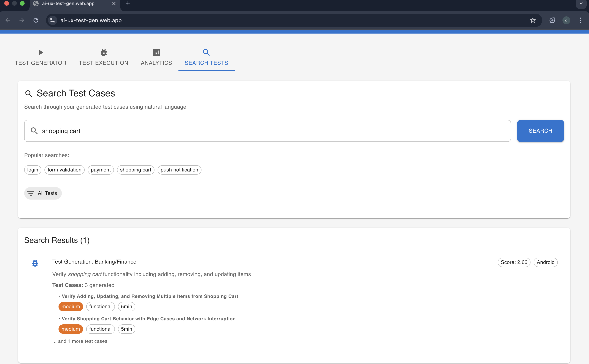Switch to the ANALYTICS tab

[156, 63]
